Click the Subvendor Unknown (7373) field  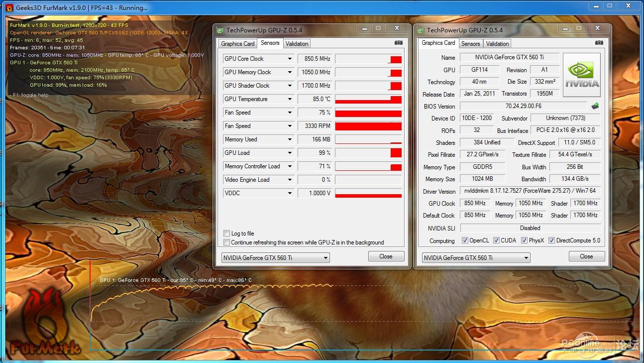[565, 118]
